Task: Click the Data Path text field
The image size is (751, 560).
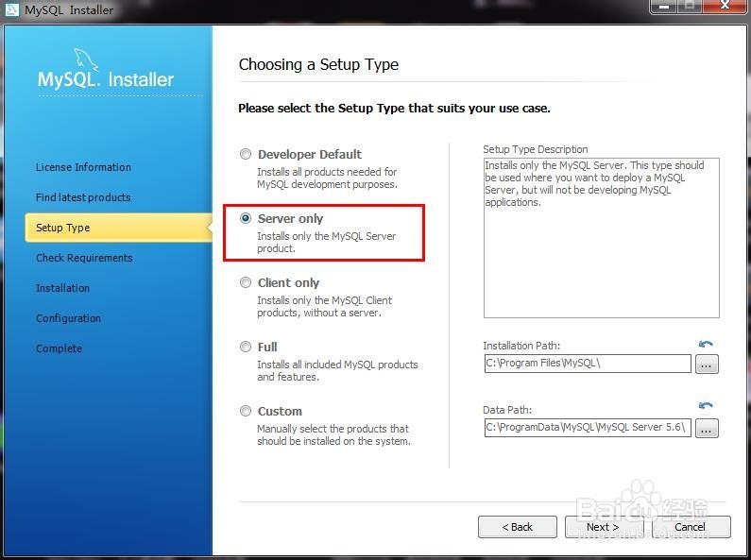Action: click(588, 428)
